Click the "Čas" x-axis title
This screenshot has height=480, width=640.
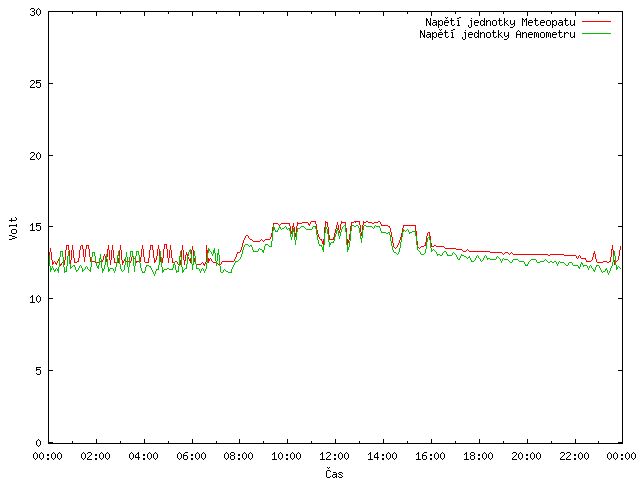point(334,473)
